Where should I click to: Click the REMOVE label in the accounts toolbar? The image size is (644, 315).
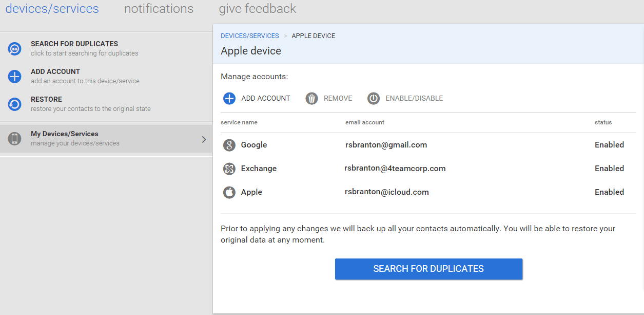point(338,98)
